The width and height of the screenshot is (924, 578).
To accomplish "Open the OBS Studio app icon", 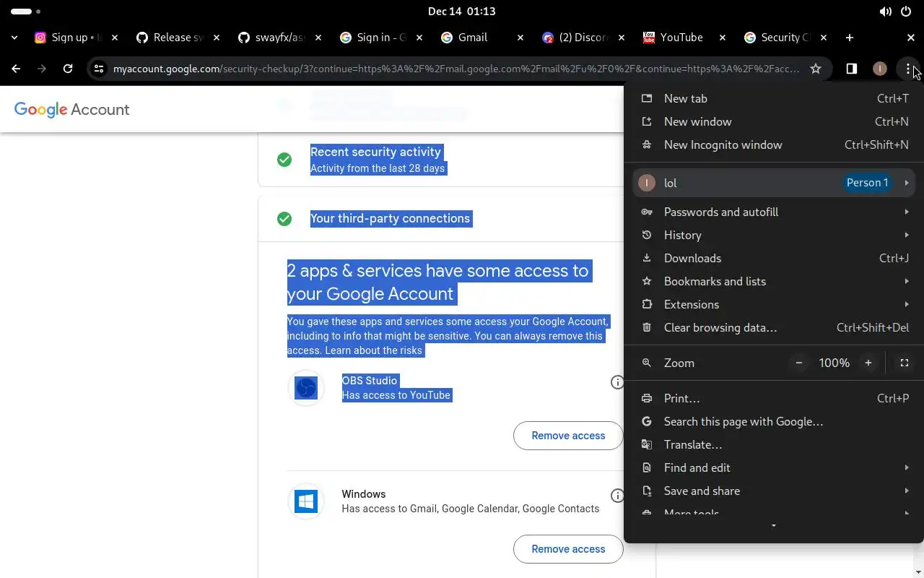I will (306, 388).
